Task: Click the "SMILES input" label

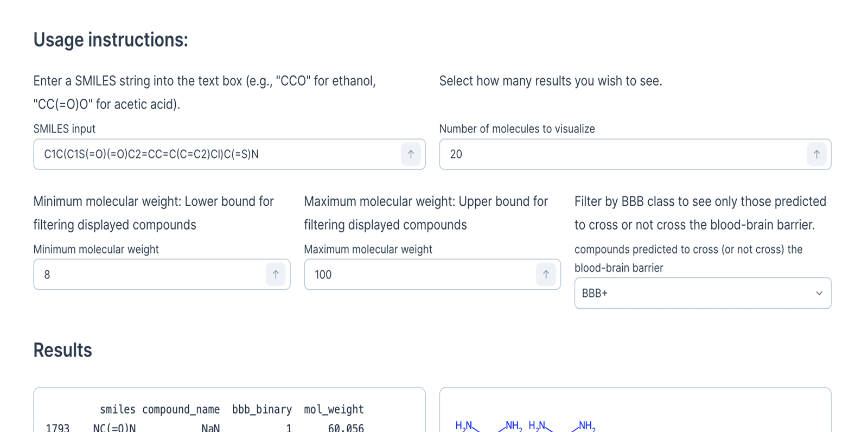Action: click(64, 129)
